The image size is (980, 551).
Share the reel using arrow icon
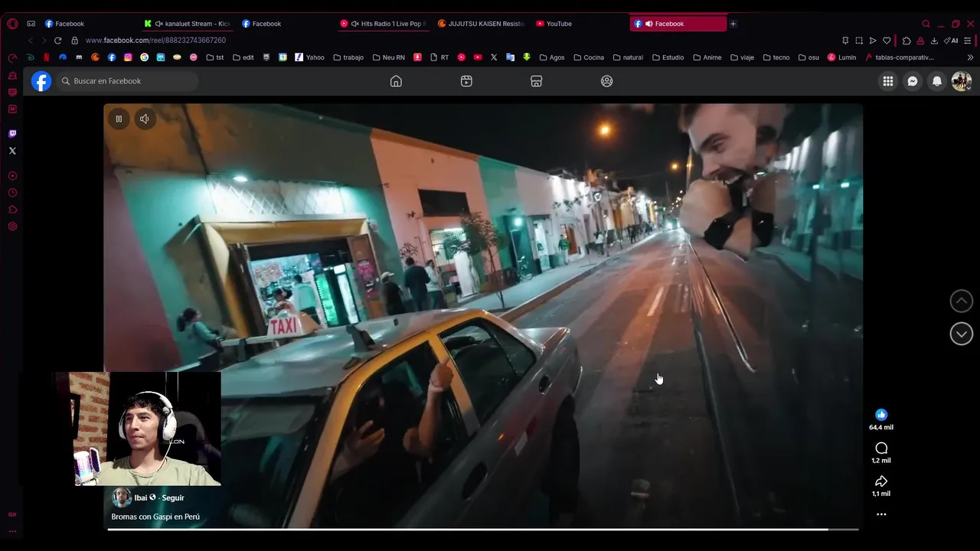[881, 481]
